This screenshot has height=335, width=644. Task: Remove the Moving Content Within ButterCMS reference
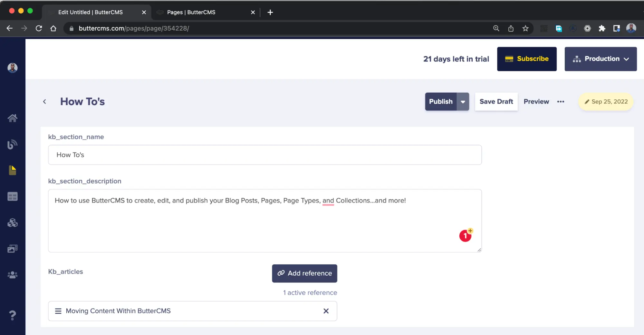326,311
